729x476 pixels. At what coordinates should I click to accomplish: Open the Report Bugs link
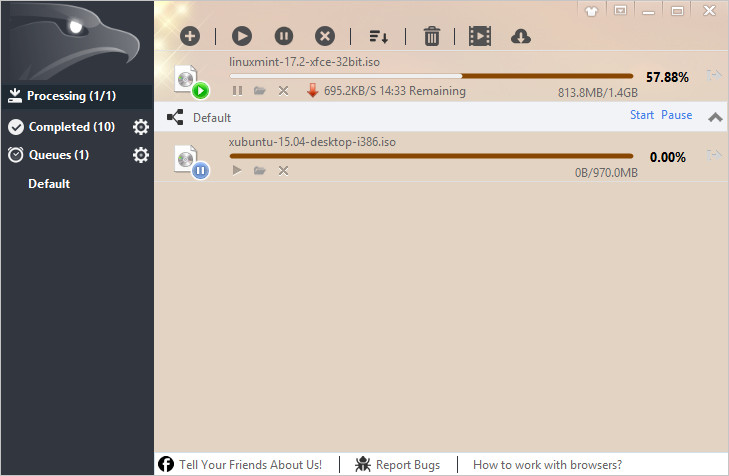(x=408, y=464)
